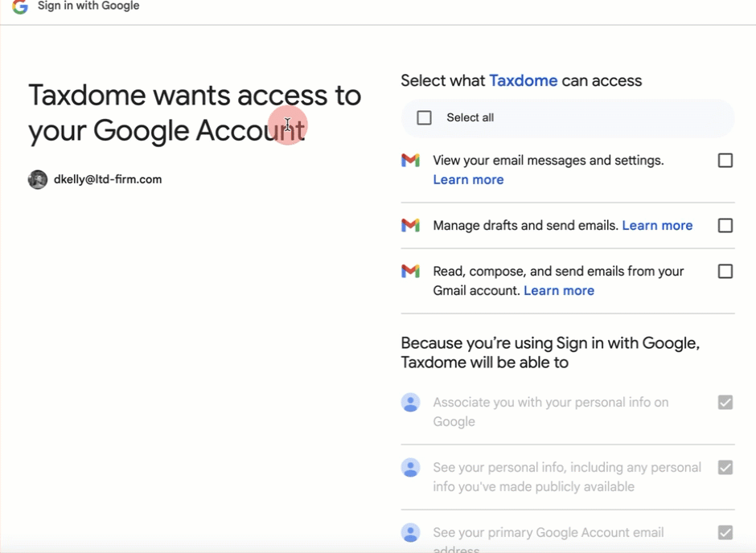This screenshot has width=756, height=553.
Task: Check the Select all checkbox
Action: tap(425, 118)
